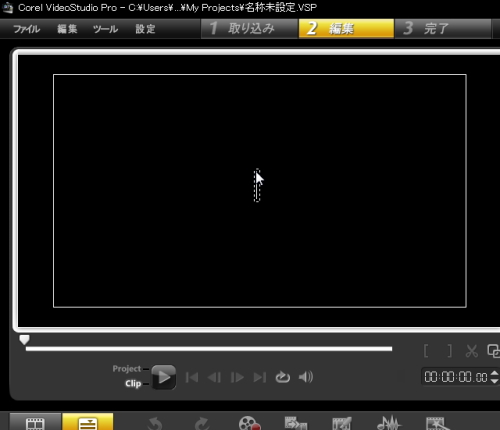Click the preview jog bar track
The image size is (500, 430).
point(209,349)
